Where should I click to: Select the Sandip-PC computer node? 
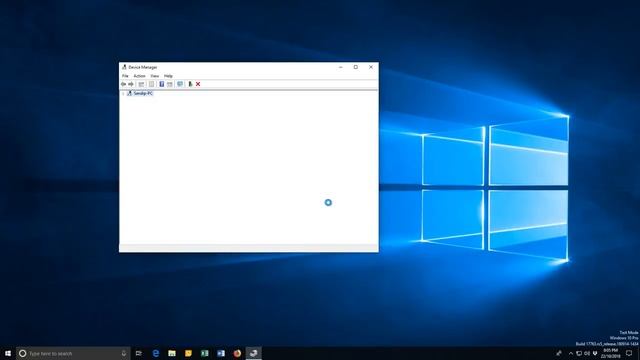pos(140,93)
